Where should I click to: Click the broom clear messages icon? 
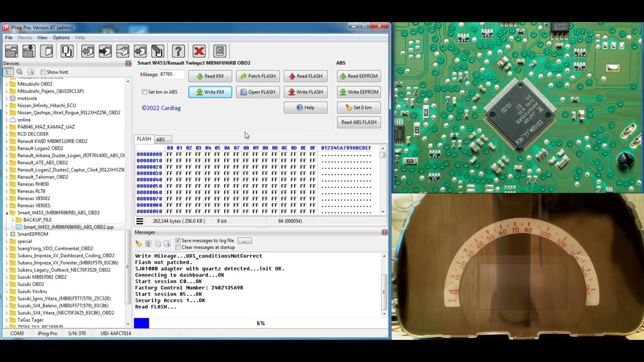138,244
